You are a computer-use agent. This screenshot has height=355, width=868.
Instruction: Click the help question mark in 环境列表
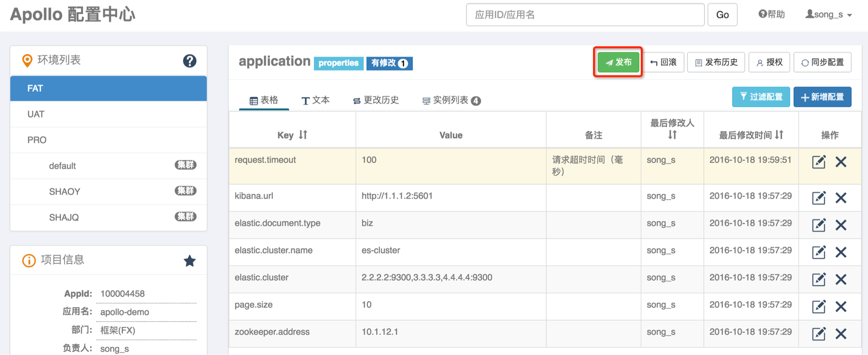[189, 61]
